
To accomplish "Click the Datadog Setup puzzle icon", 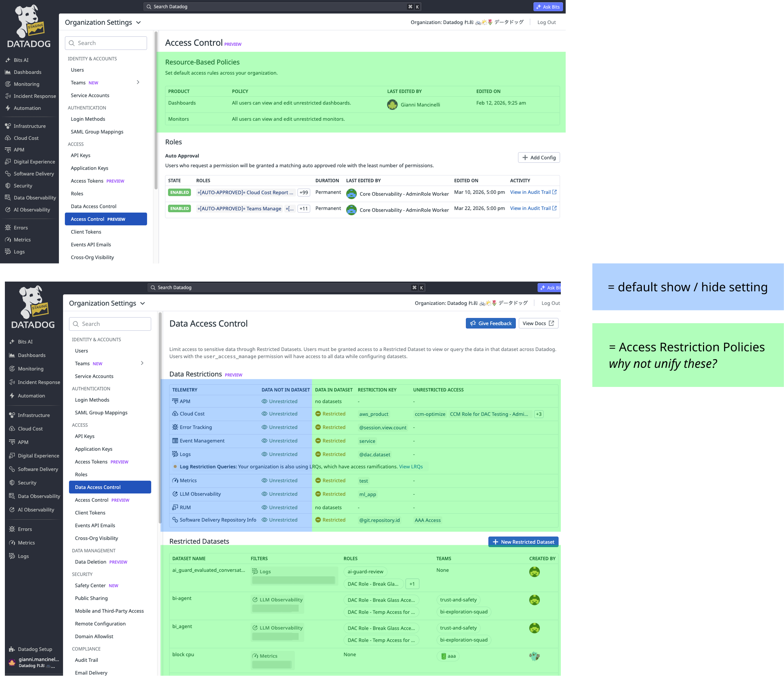I will [12, 649].
